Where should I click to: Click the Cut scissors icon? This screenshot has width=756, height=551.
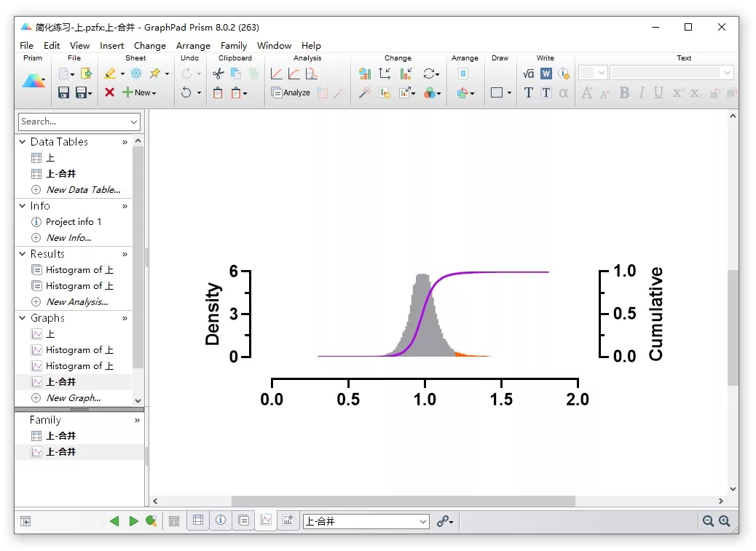click(x=218, y=74)
